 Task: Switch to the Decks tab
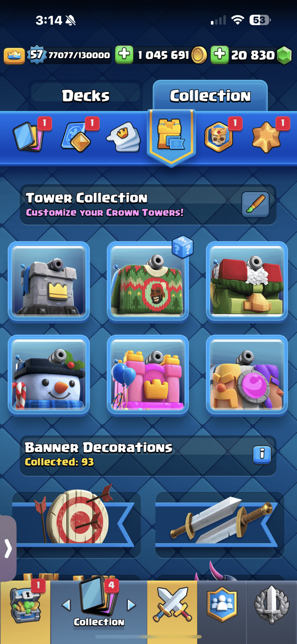[86, 96]
